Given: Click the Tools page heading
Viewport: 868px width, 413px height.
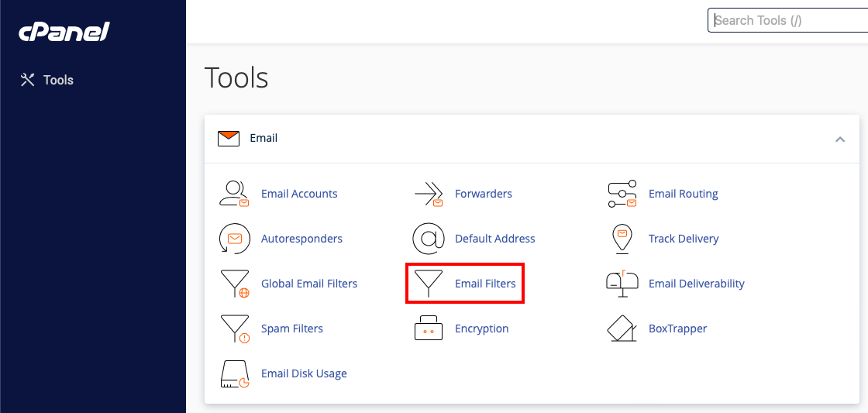Looking at the screenshot, I should click(236, 77).
